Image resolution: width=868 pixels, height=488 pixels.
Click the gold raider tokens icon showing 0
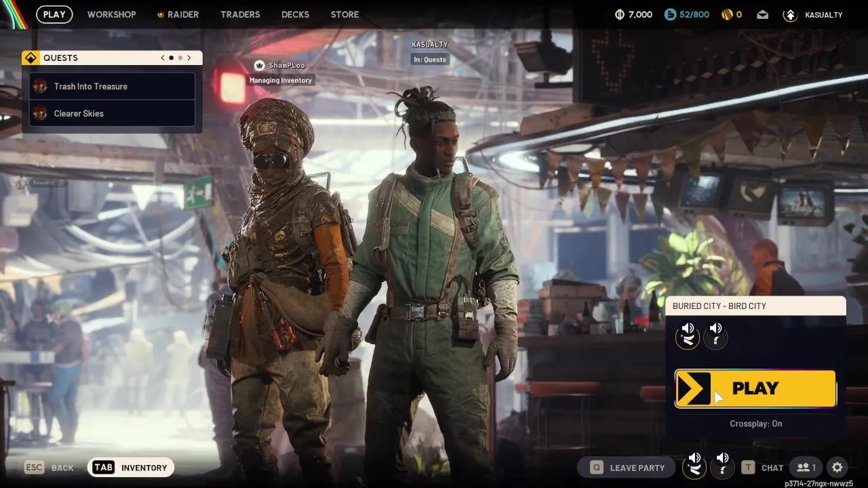pyautogui.click(x=726, y=14)
